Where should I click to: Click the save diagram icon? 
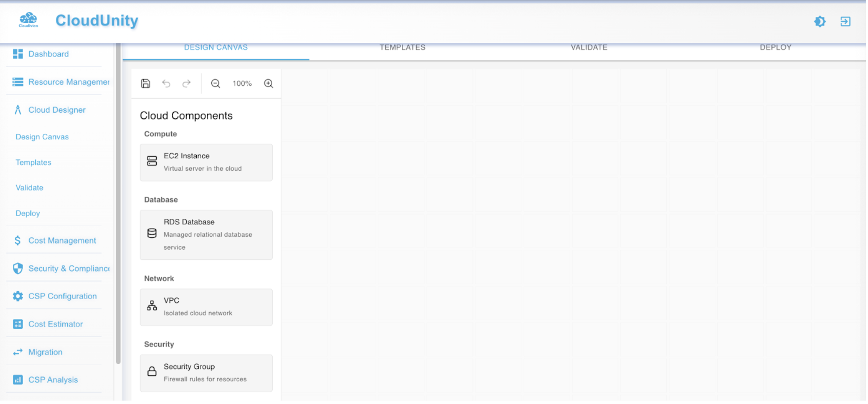coord(145,83)
